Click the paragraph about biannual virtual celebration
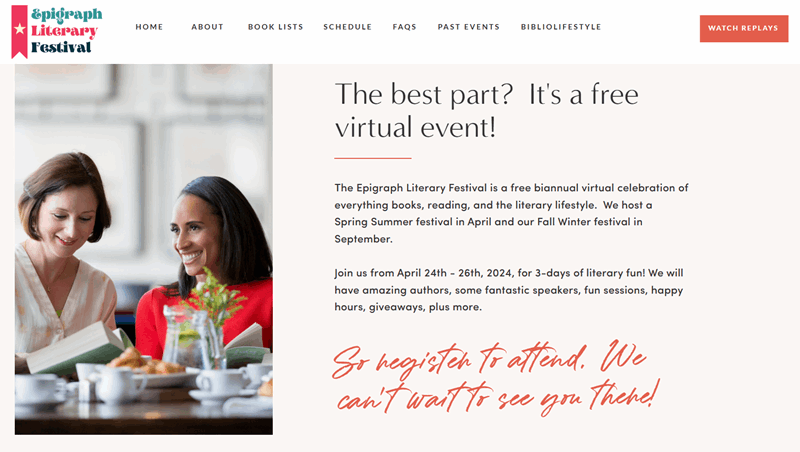Screen dimensions: 800x452 tap(511, 213)
